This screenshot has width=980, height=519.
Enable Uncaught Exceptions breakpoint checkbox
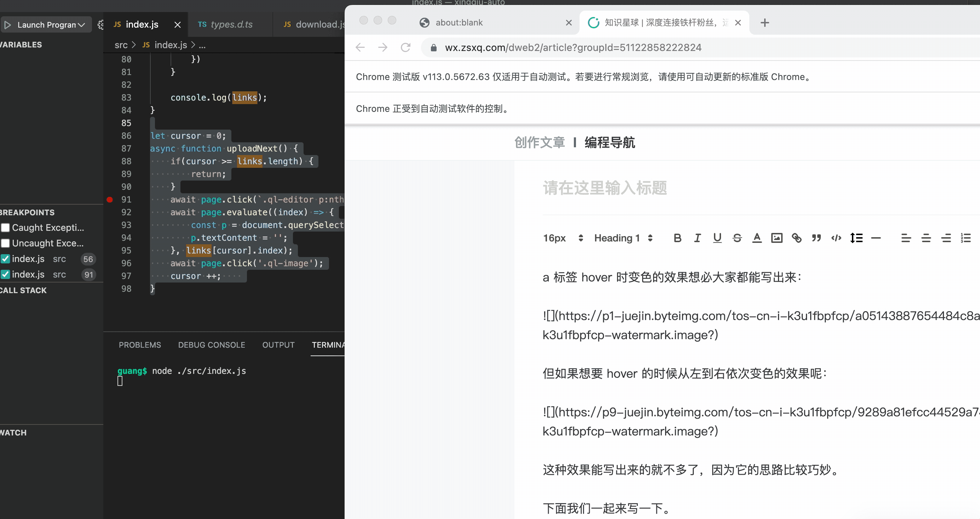click(x=5, y=243)
